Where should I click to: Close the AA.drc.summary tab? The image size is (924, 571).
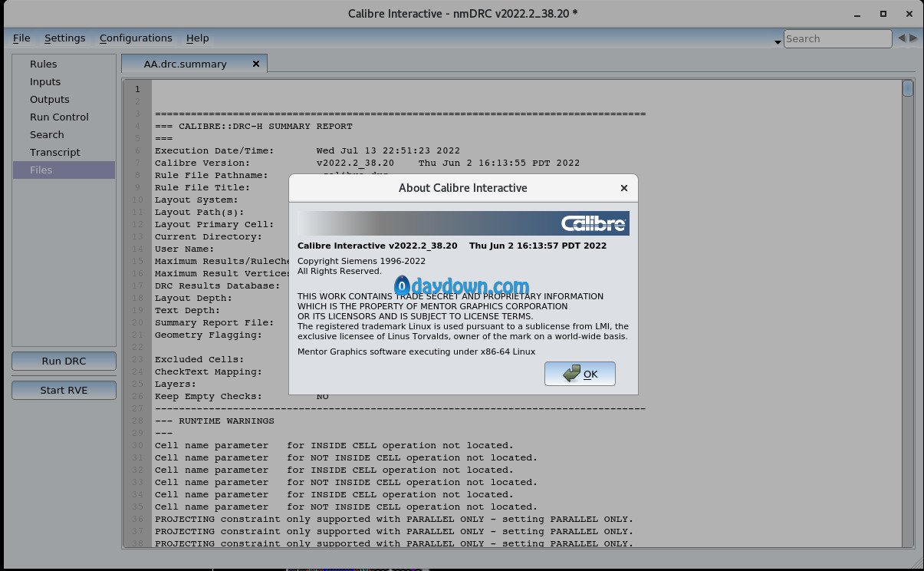[255, 64]
